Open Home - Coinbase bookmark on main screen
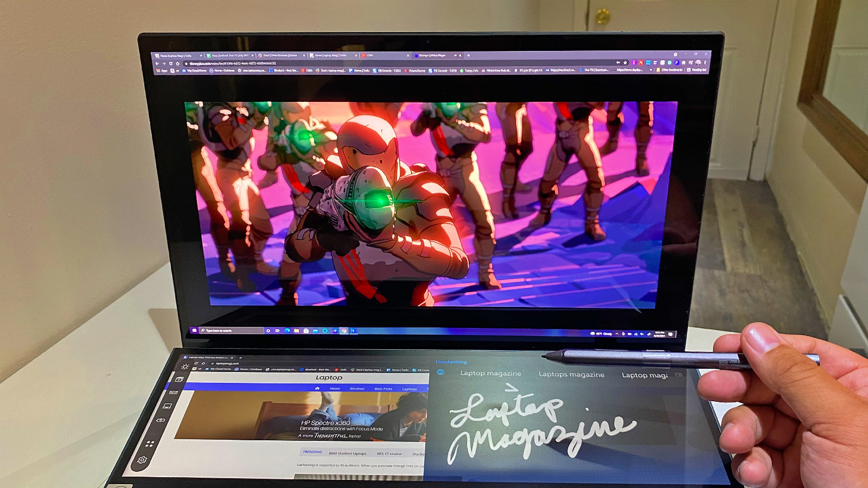This screenshot has width=868, height=488. (222, 70)
